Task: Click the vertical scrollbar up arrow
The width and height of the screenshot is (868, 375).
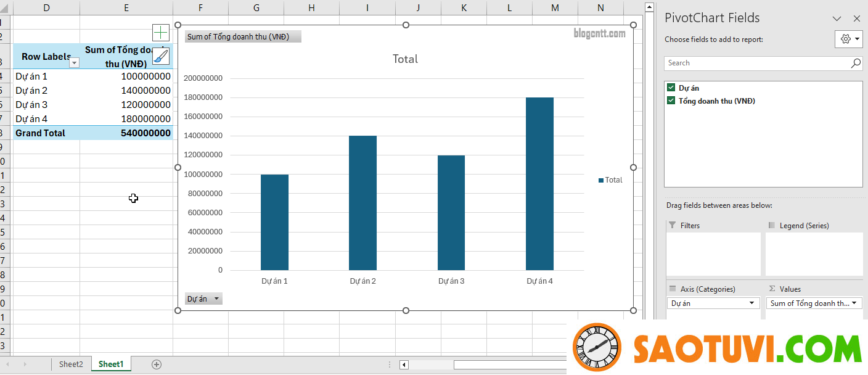Action: (x=649, y=7)
